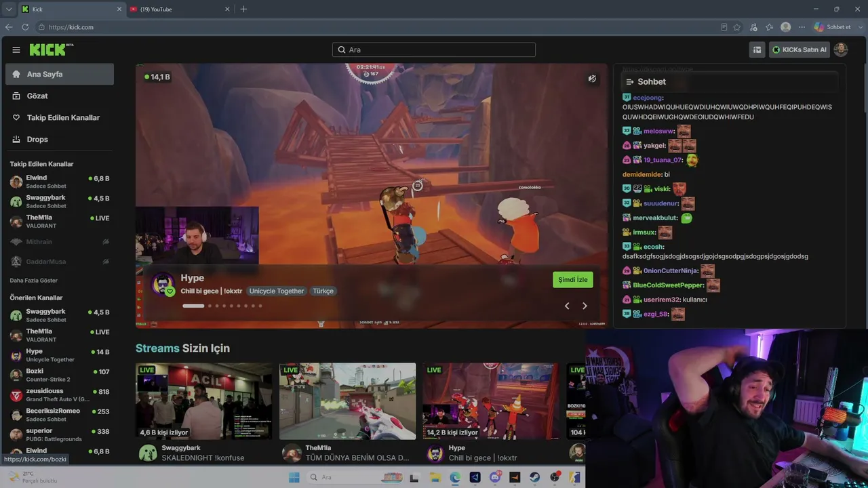This screenshot has height=488, width=868.
Task: Open the Hype stream thumbnail showing 14,2 B viewers
Action: (x=491, y=401)
